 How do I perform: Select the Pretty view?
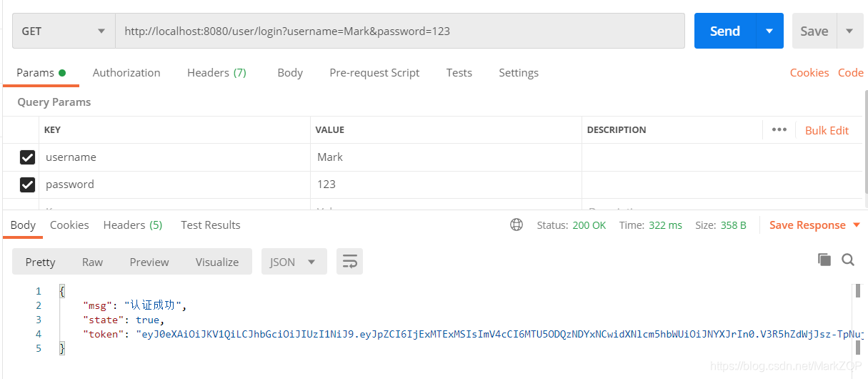(x=40, y=262)
